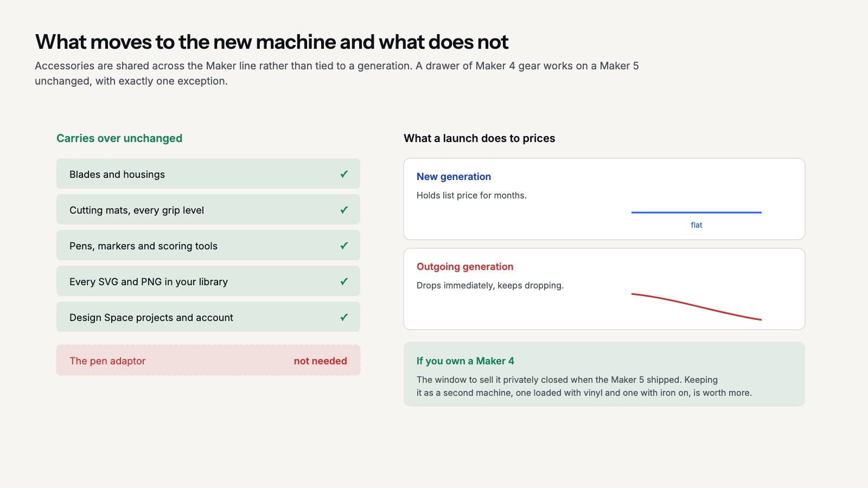The height and width of the screenshot is (488, 868).
Task: Select the red "not needed" status text
Action: coord(321,361)
